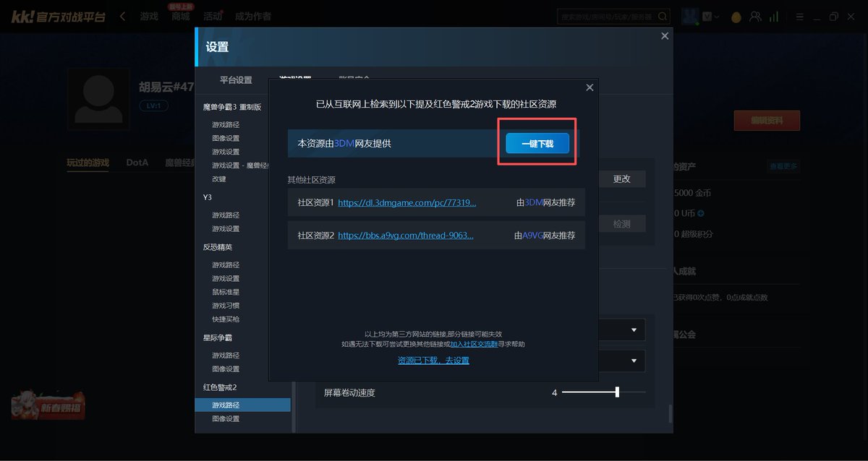The image size is (868, 461).
Task: Open the 活动 top navigation item
Action: point(213,16)
